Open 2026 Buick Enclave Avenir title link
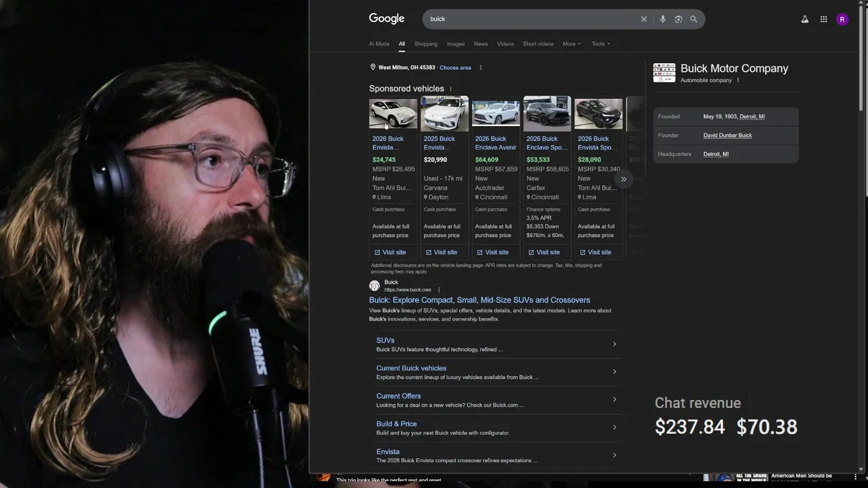868x488 pixels. [496, 143]
